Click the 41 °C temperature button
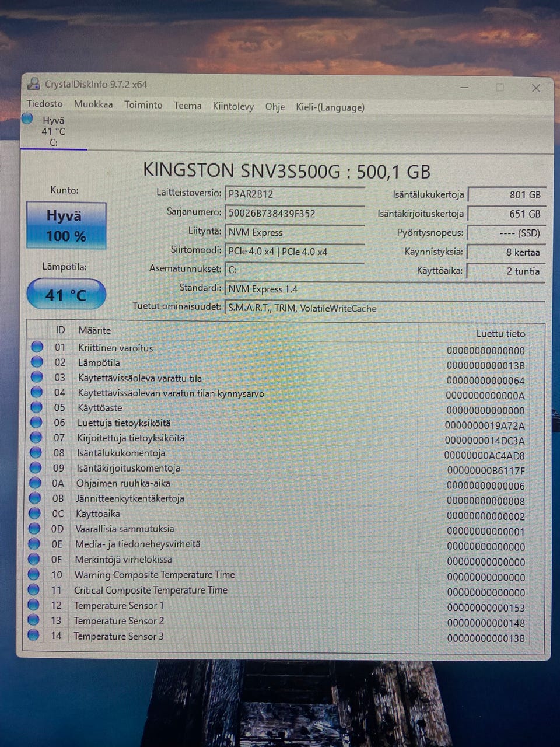Screen dimensions: 560x747 tap(66, 294)
